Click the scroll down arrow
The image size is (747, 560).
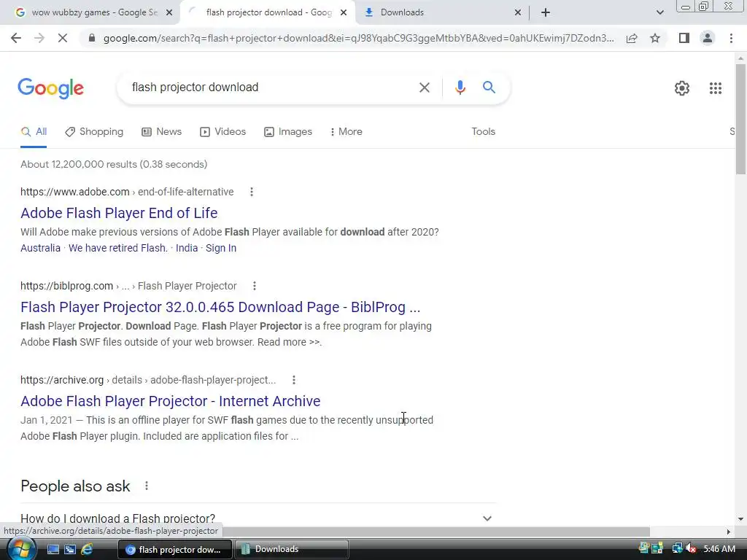tap(740, 519)
